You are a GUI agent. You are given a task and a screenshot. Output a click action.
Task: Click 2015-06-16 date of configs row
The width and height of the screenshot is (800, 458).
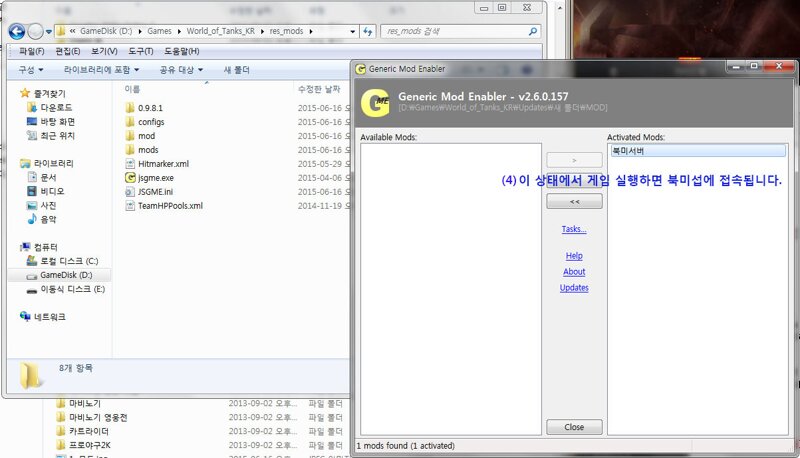[323, 122]
